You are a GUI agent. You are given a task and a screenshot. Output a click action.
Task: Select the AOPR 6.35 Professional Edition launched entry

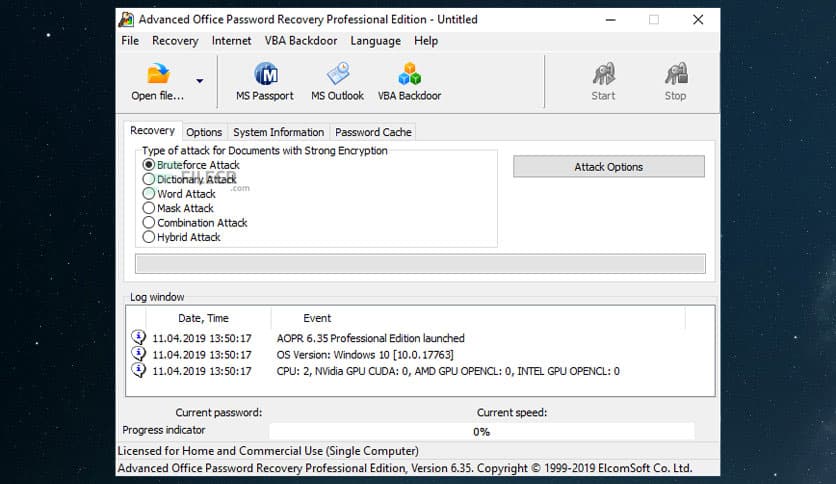(x=371, y=338)
